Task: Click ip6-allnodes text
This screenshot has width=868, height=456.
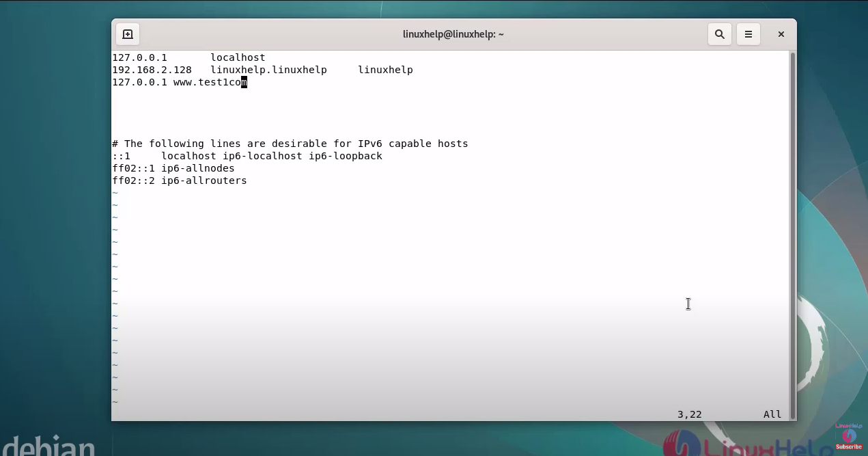Action: tap(197, 168)
